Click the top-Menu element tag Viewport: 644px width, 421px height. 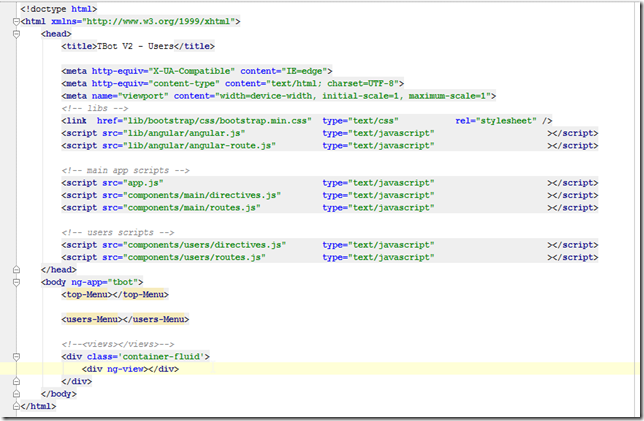click(108, 295)
